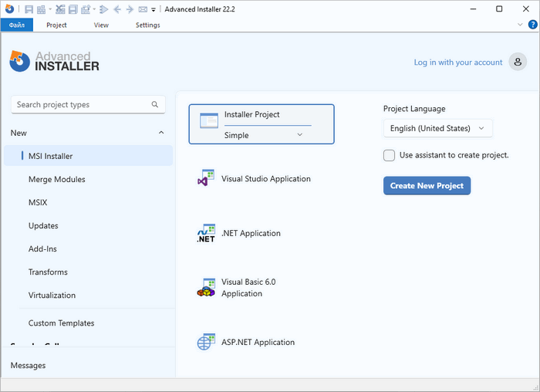Enable Use assistant to create project checkbox
The width and height of the screenshot is (540, 392).
coord(390,155)
